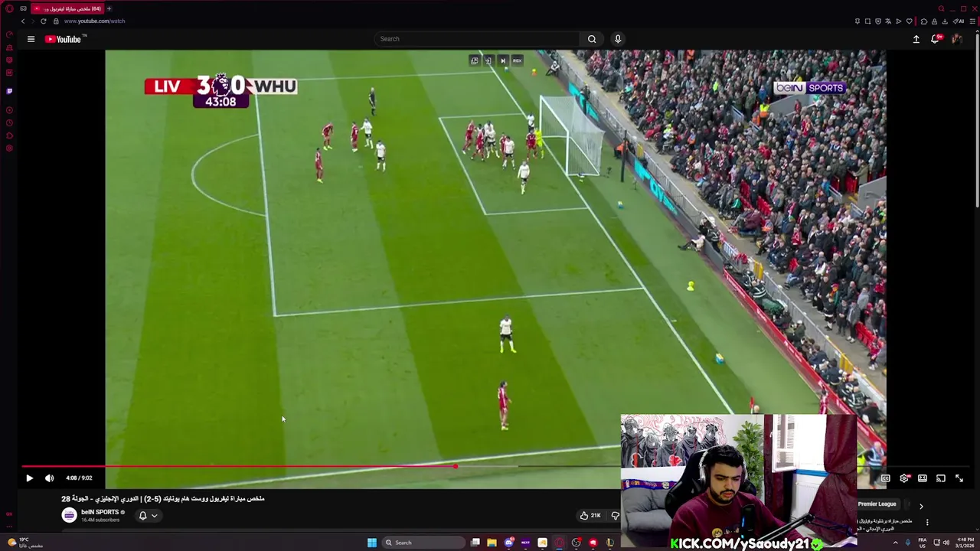Open YouTube notifications bell
This screenshot has width=980, height=551.
click(x=936, y=39)
